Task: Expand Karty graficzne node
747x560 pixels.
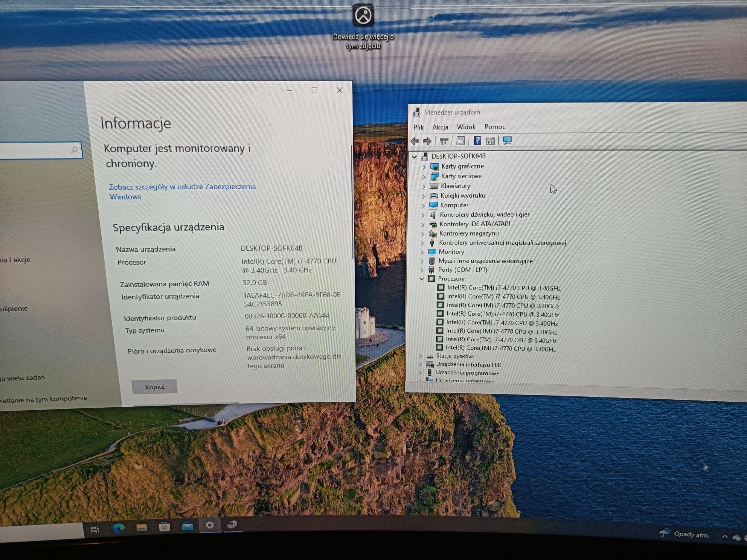Action: tap(424, 167)
